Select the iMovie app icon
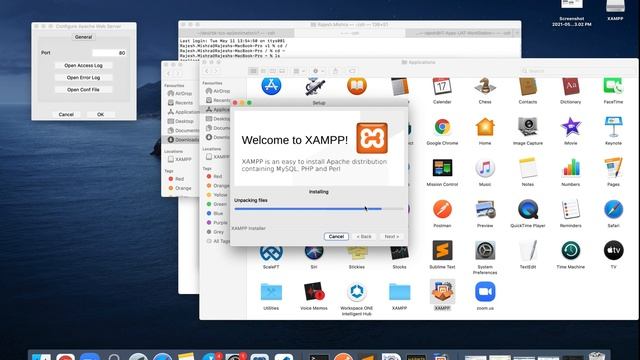Screen dimensions: 640x360 571,127
